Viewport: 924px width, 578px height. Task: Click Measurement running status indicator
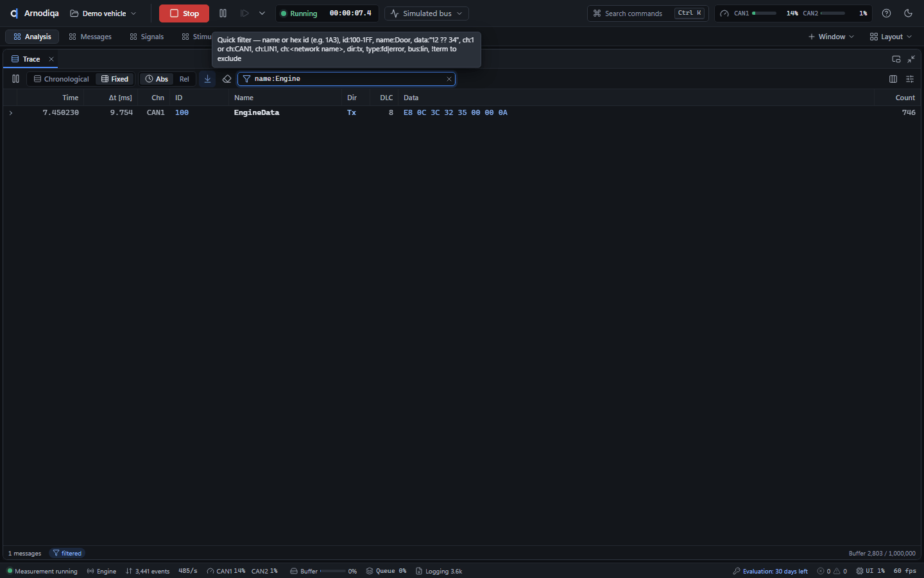pos(42,571)
